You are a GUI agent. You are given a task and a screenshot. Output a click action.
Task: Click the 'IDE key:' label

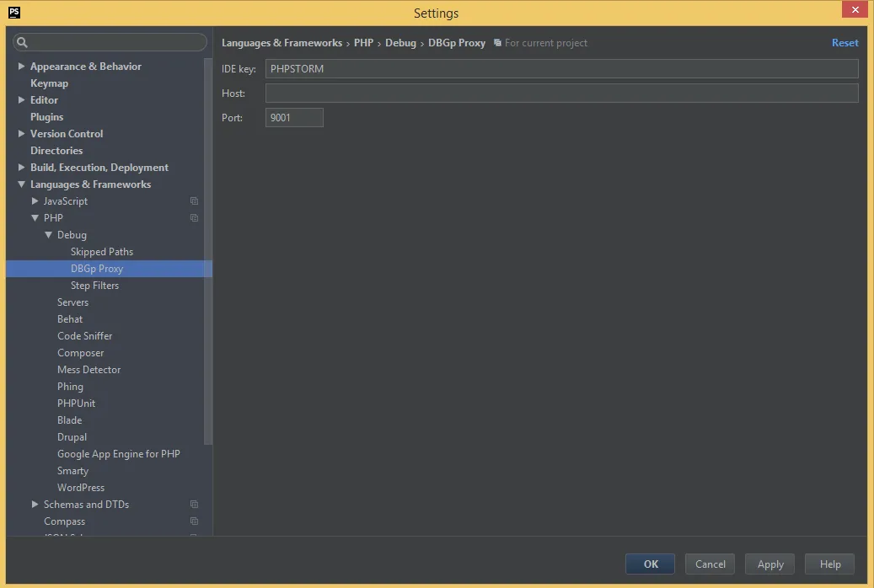239,69
